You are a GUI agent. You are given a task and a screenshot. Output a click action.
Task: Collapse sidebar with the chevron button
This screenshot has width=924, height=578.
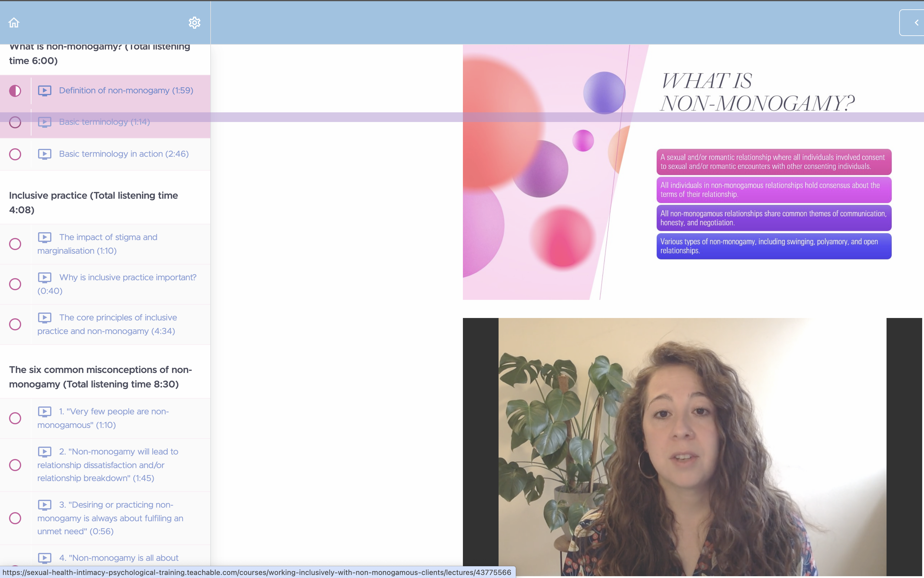(916, 23)
